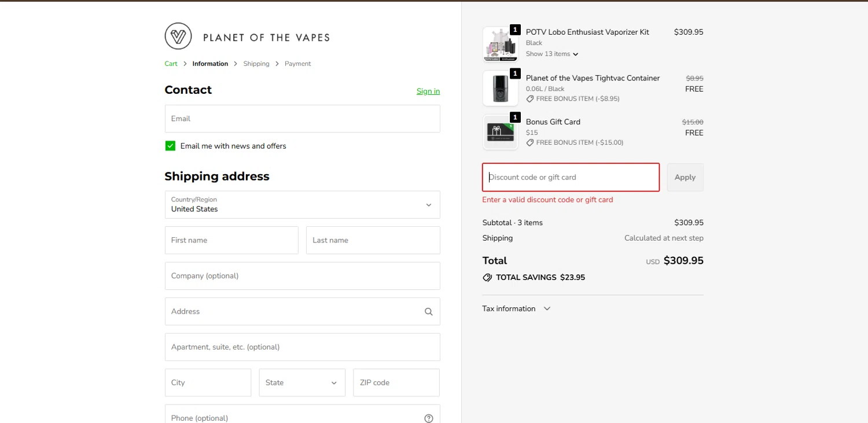Click the Planet of the Vapes logo icon
This screenshot has width=868, height=423.
click(178, 36)
